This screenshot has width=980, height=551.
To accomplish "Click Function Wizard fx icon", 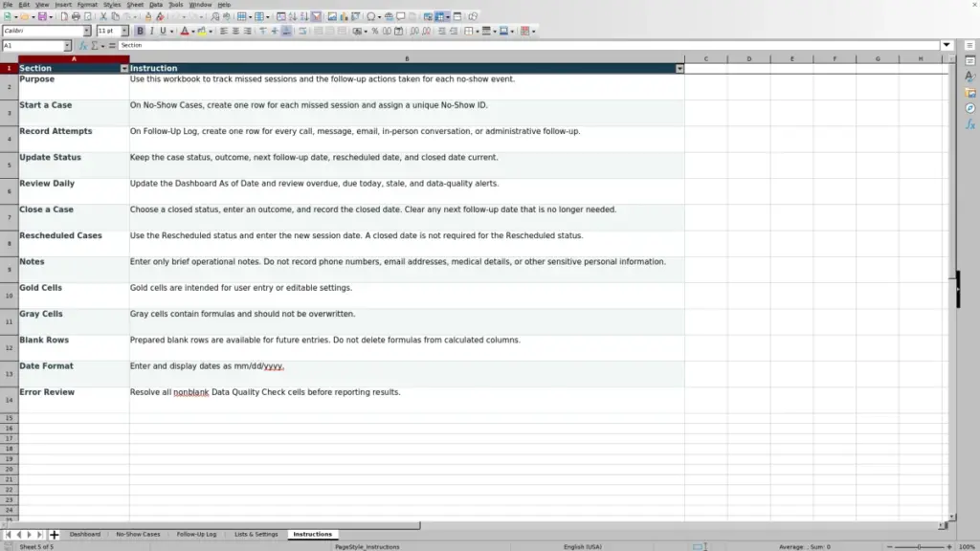I will [82, 46].
